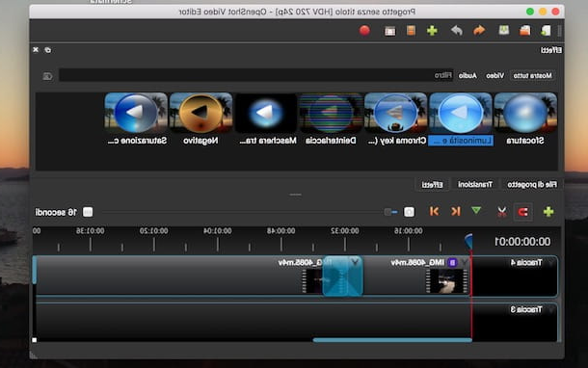Clear the Filtro search field with its icon

tap(47, 76)
